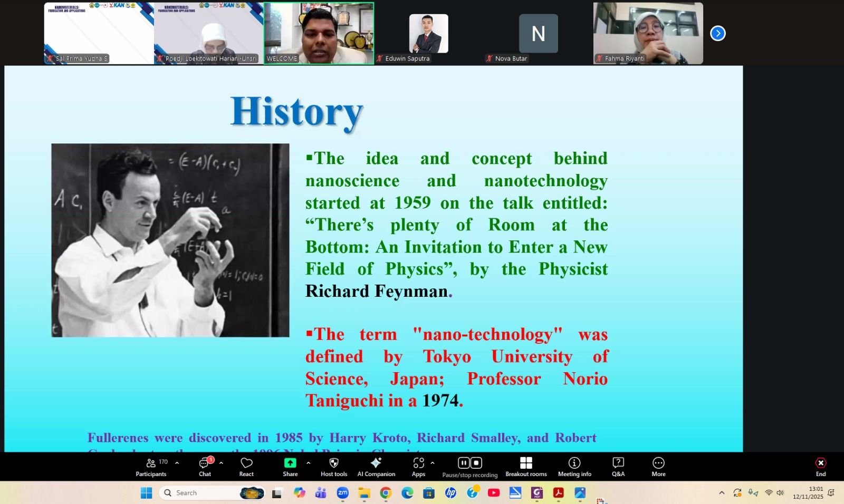This screenshot has height=504, width=844.
Task: Open the More menu
Action: point(658,466)
